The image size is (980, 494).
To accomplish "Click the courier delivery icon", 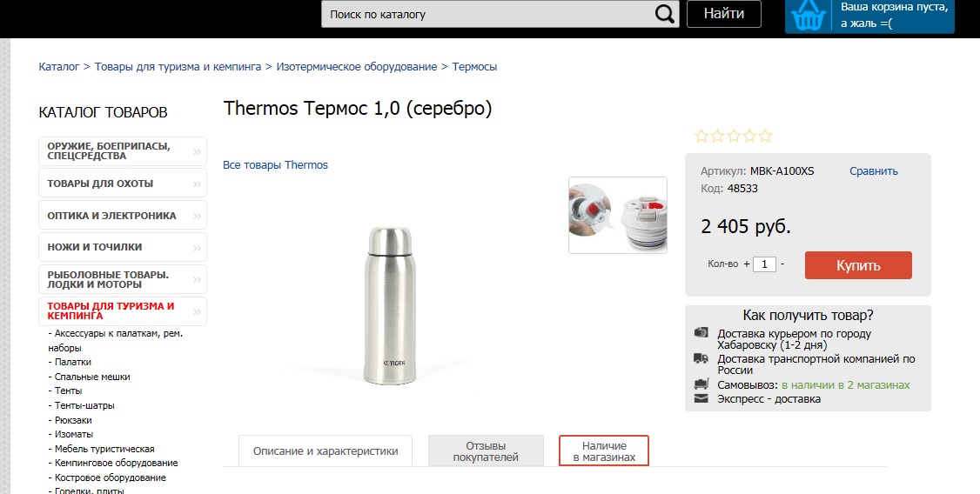I will tap(701, 332).
